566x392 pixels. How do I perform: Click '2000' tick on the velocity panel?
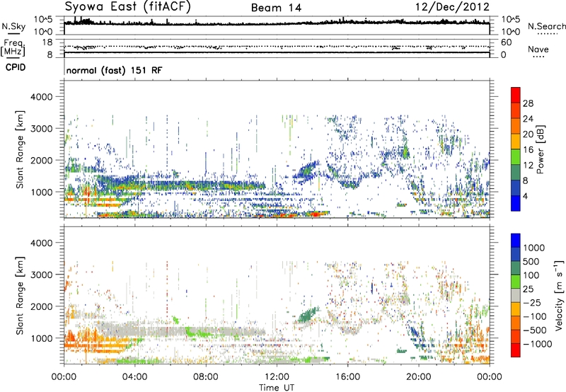point(41,306)
